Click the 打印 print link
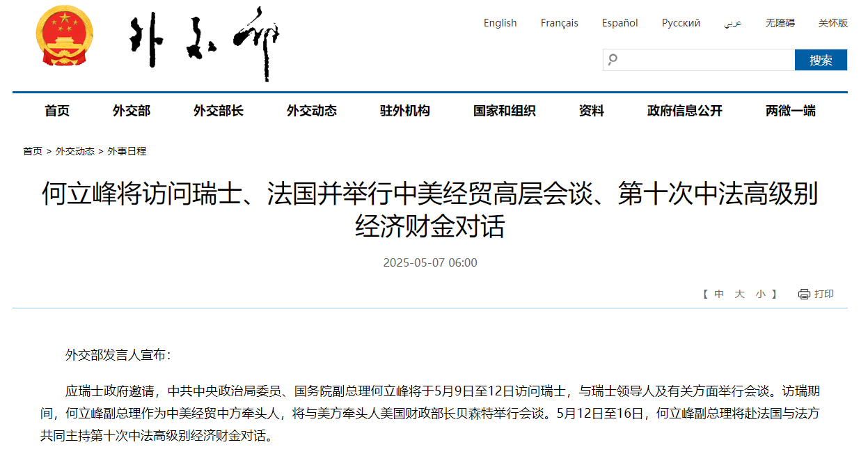This screenshot has height=463, width=868. pyautogui.click(x=824, y=294)
